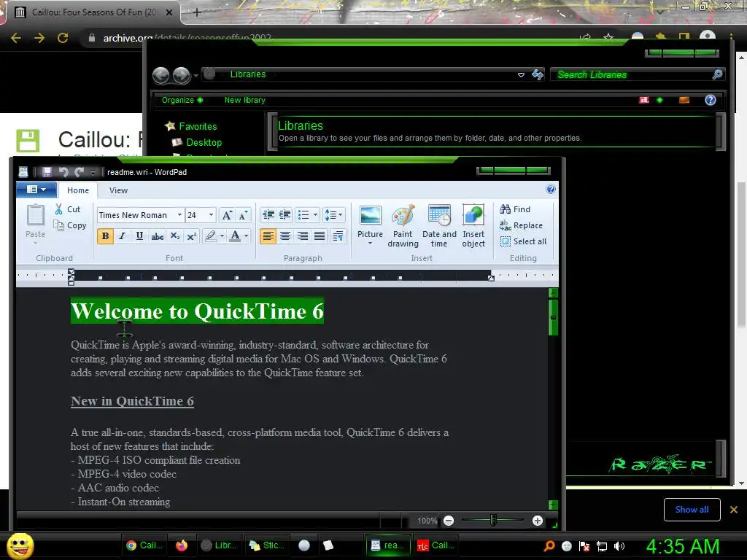Shrink the font size
747x560 pixels.
[x=243, y=215]
